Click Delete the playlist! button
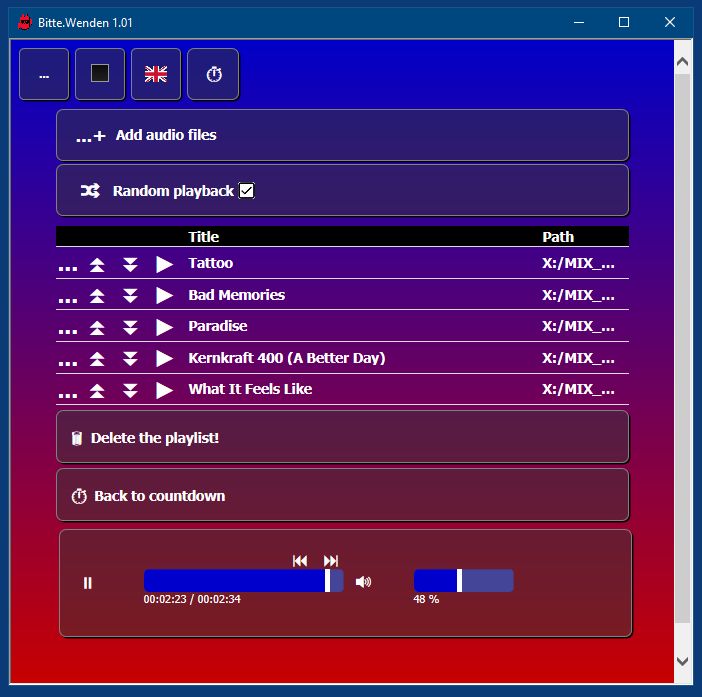The height and width of the screenshot is (697, 702). (342, 437)
